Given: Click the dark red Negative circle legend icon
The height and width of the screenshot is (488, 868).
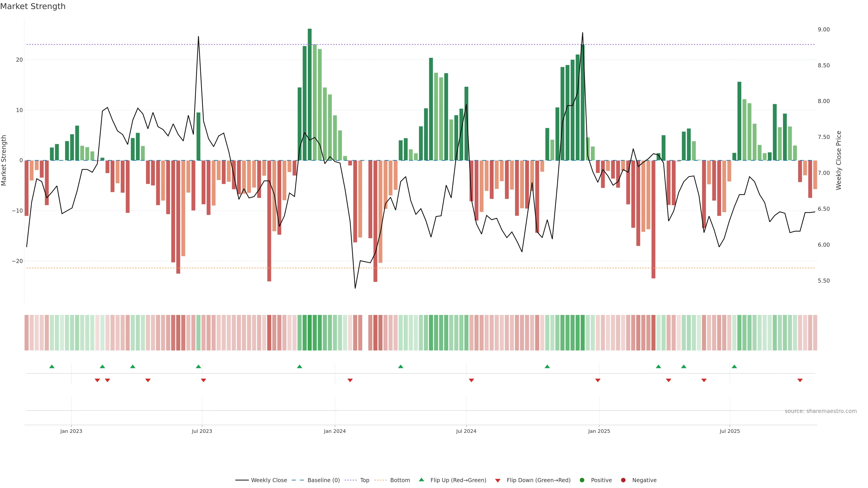Looking at the screenshot, I should (x=623, y=480).
